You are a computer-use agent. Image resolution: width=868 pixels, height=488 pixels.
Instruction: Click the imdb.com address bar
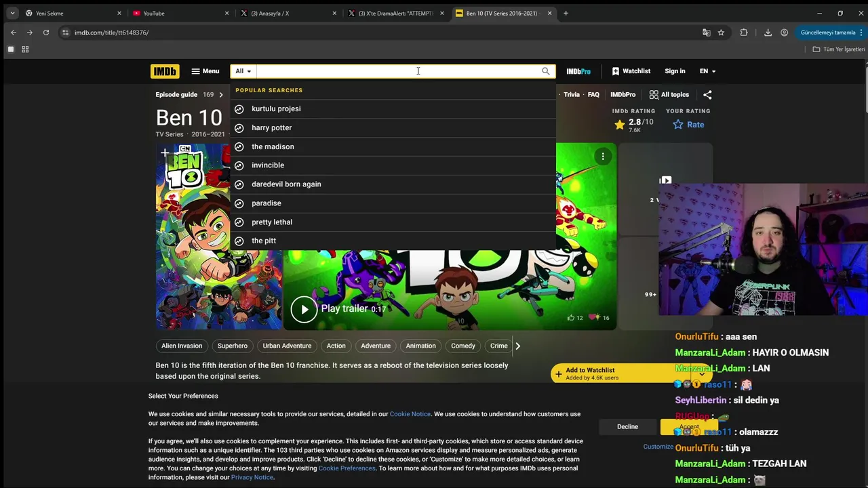coord(380,33)
